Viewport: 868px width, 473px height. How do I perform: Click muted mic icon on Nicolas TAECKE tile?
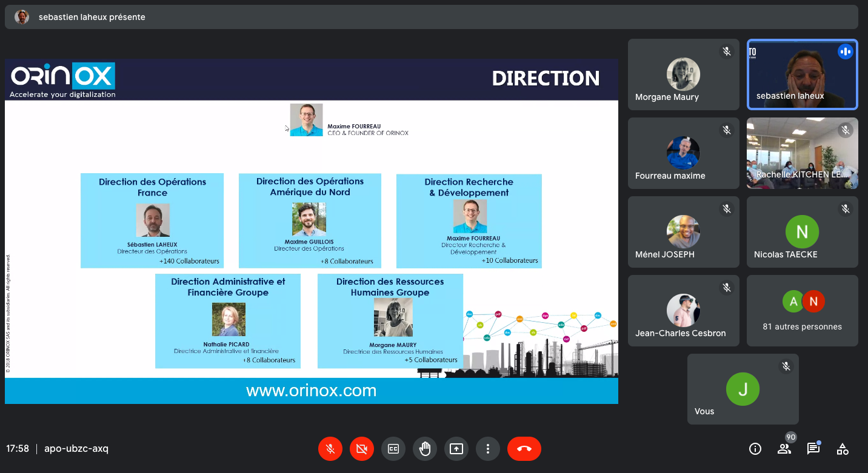(846, 209)
